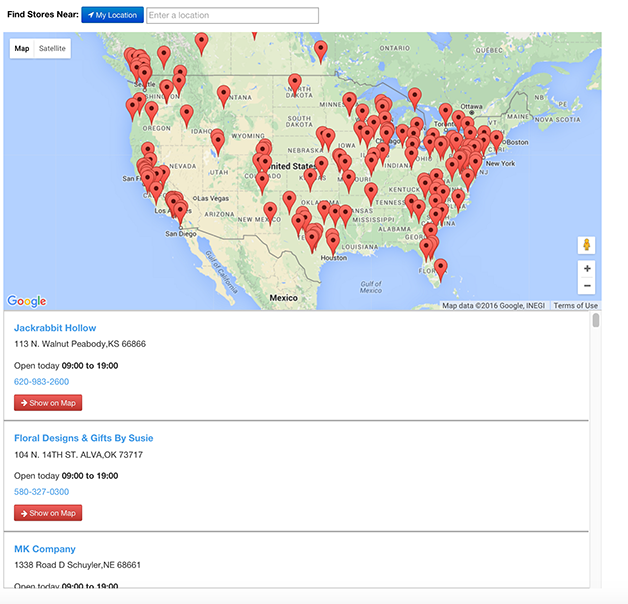Click the address 104 N. 14TH ST. ALVA,OK 73717
This screenshot has width=628, height=604.
pyautogui.click(x=78, y=455)
